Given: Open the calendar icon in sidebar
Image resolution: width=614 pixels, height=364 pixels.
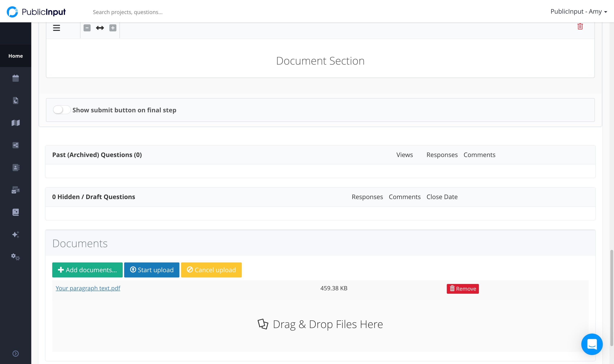Looking at the screenshot, I should coord(15,78).
